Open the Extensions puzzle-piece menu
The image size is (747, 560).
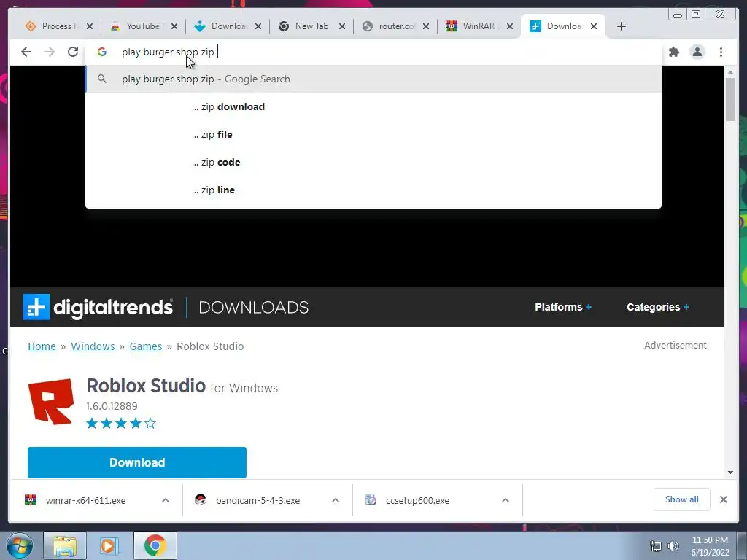point(673,52)
